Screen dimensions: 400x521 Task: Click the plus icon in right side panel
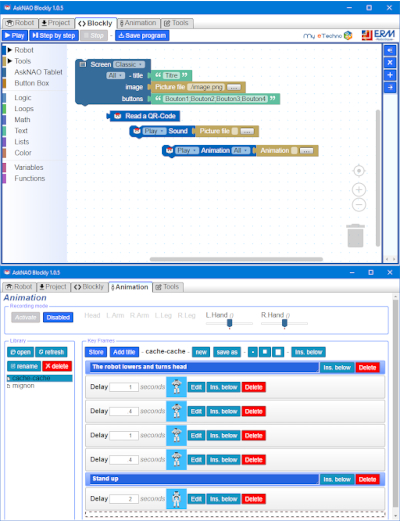point(390,75)
